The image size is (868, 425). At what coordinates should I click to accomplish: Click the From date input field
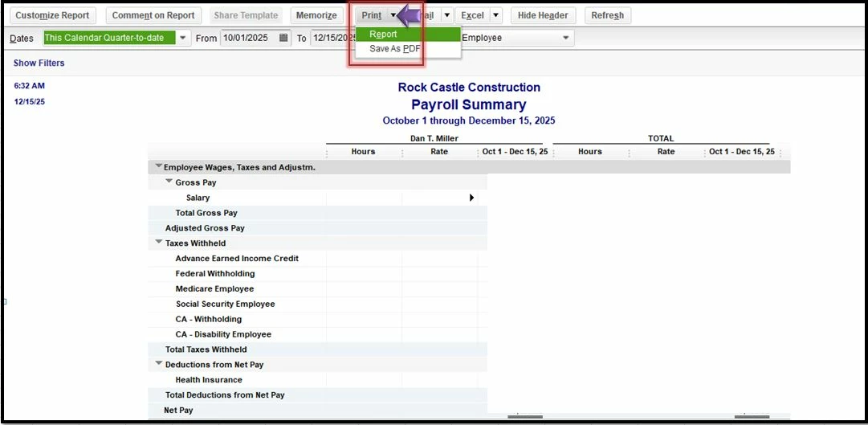[x=249, y=38]
